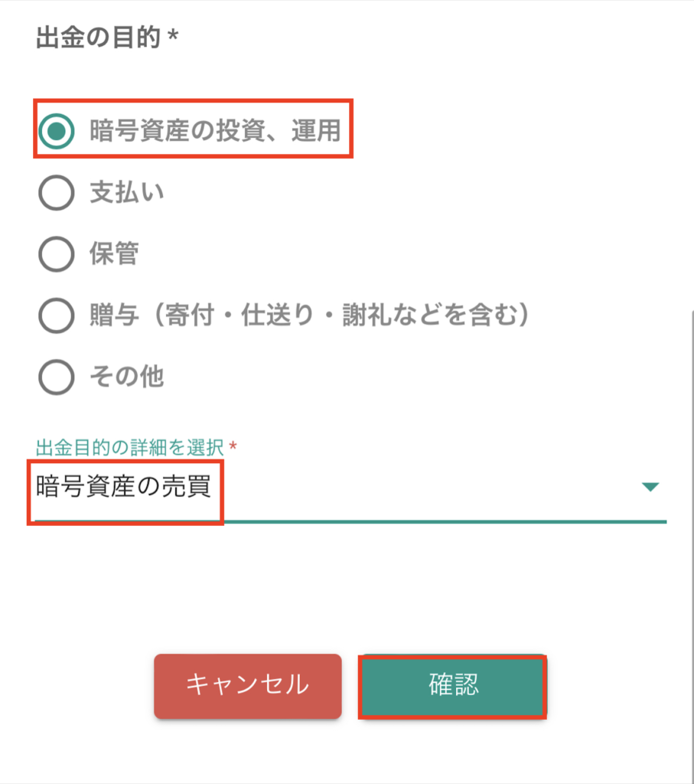Select the その他 radio button
Image resolution: width=694 pixels, height=784 pixels.
[x=55, y=377]
